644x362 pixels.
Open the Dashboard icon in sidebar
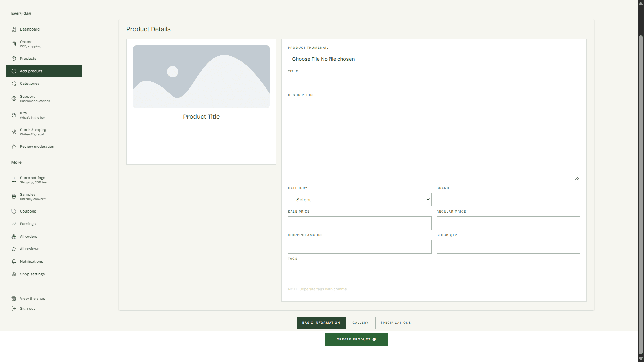[x=14, y=29]
